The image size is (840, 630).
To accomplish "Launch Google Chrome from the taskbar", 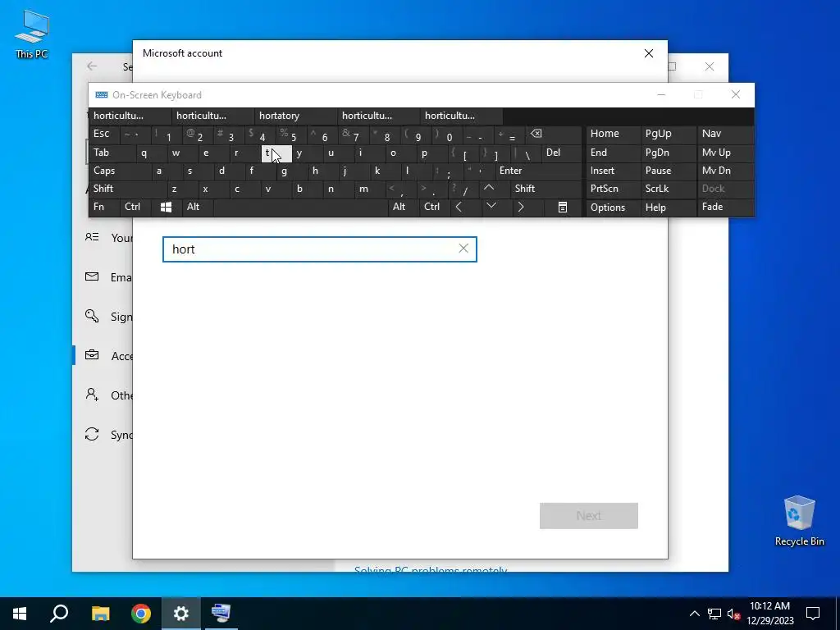I will 141,614.
